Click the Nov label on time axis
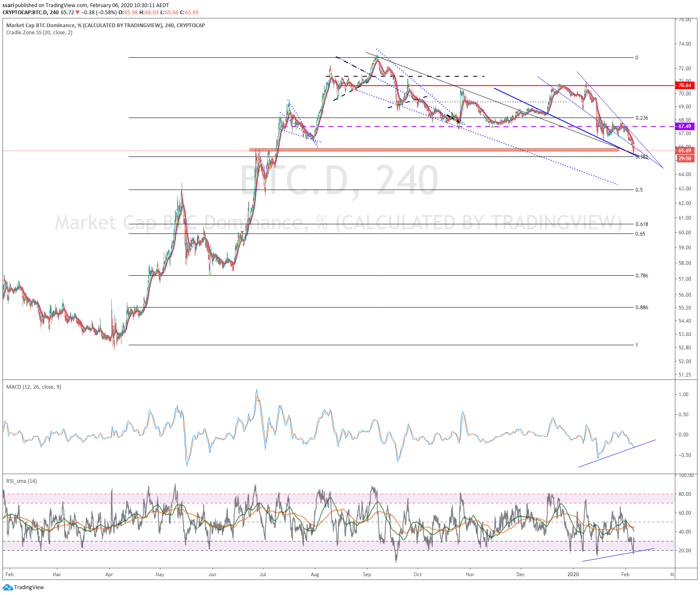Image resolution: width=700 pixels, height=595 pixels. pyautogui.click(x=470, y=574)
